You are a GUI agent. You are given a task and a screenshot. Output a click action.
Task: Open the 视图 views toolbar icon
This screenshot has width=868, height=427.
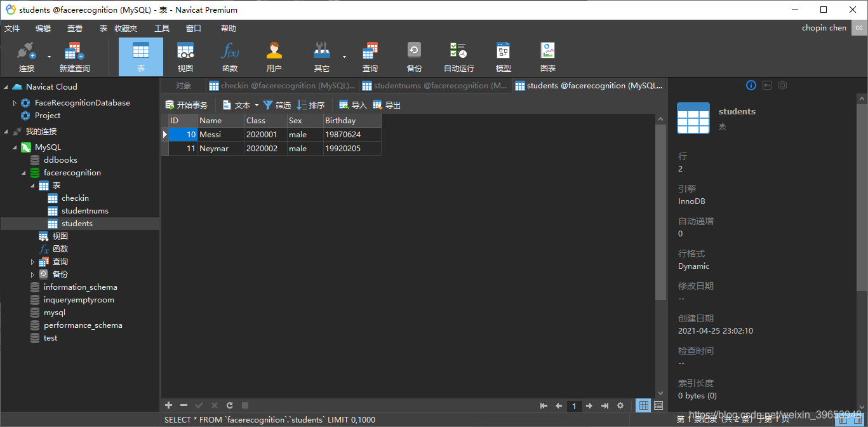tap(185, 57)
